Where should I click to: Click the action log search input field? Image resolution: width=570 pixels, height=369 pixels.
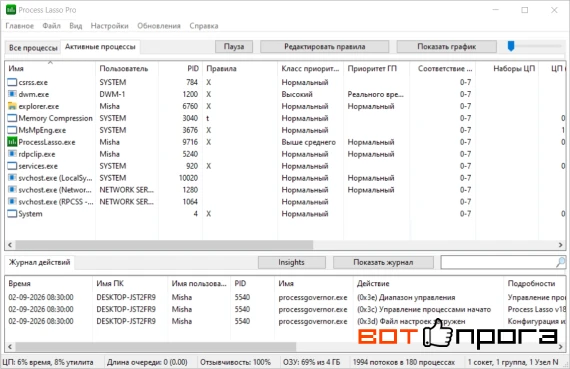[x=498, y=262]
